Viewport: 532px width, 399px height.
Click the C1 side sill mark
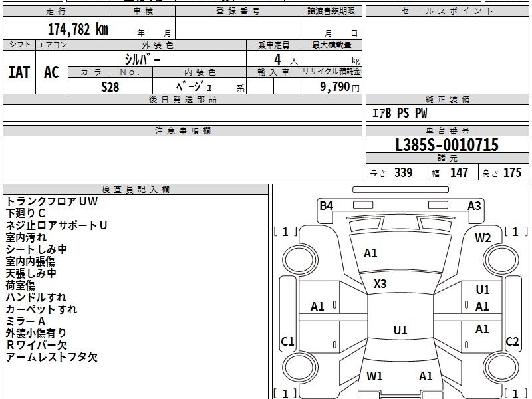coord(287,341)
